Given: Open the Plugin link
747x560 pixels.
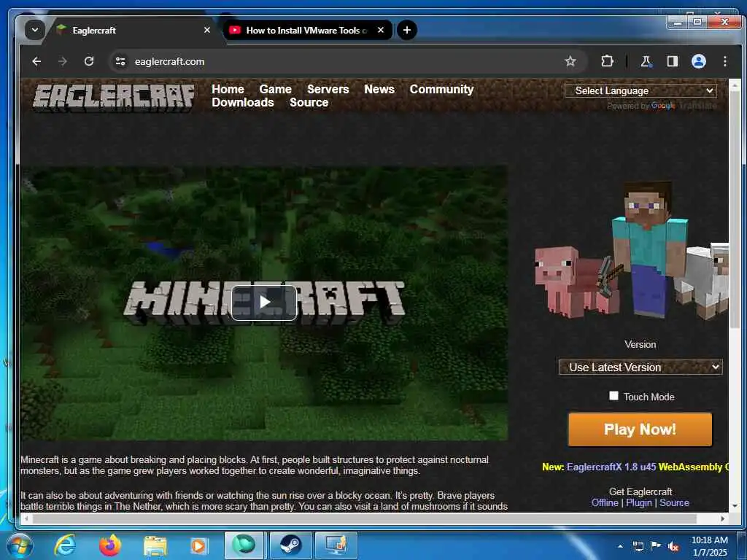Looking at the screenshot, I should pyautogui.click(x=639, y=502).
